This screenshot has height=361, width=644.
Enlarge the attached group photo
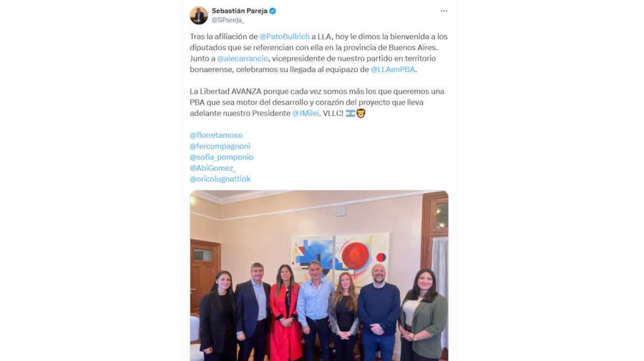pos(319,276)
